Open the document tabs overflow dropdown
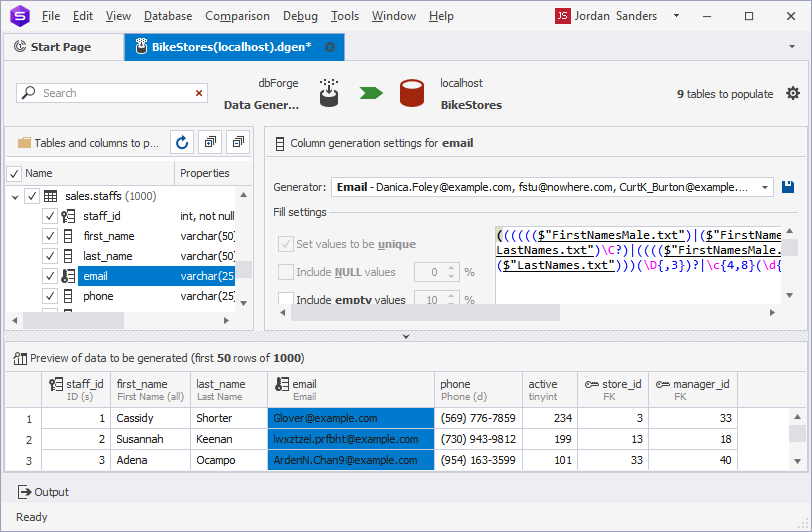Screen dimensions: 812x532 [x=792, y=47]
